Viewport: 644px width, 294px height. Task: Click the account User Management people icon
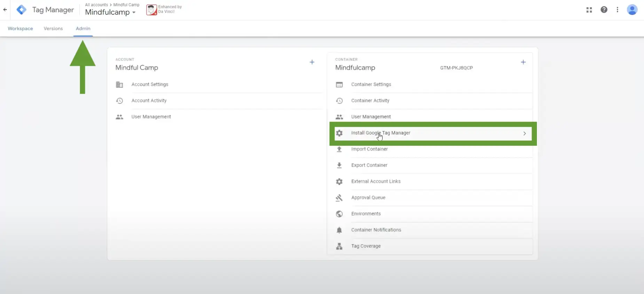[119, 117]
